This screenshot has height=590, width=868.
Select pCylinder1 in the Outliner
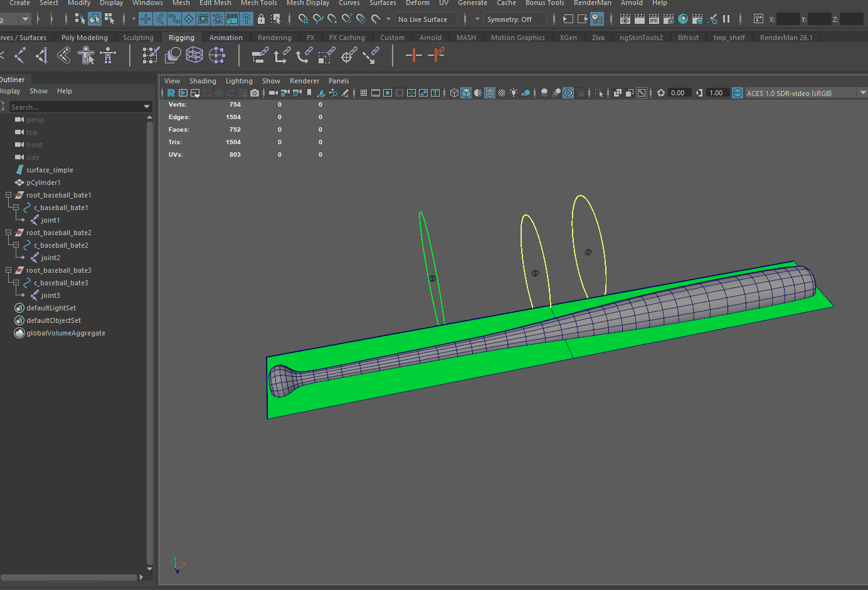[43, 182]
